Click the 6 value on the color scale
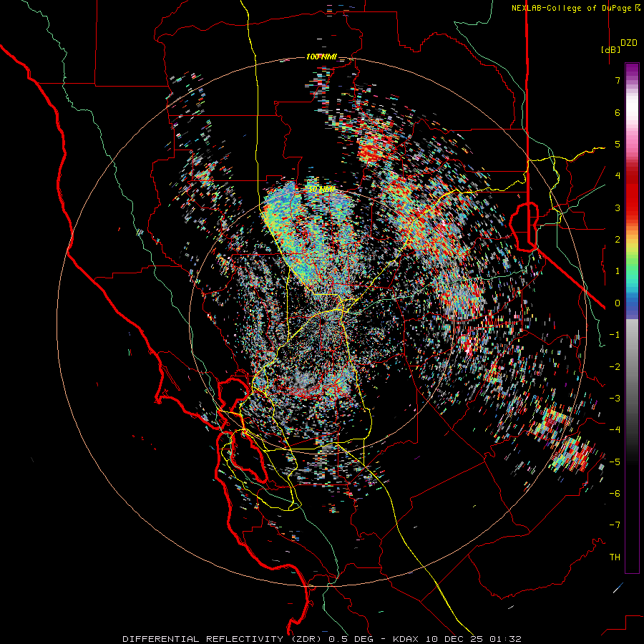The width and height of the screenshot is (644, 644). pyautogui.click(x=618, y=112)
